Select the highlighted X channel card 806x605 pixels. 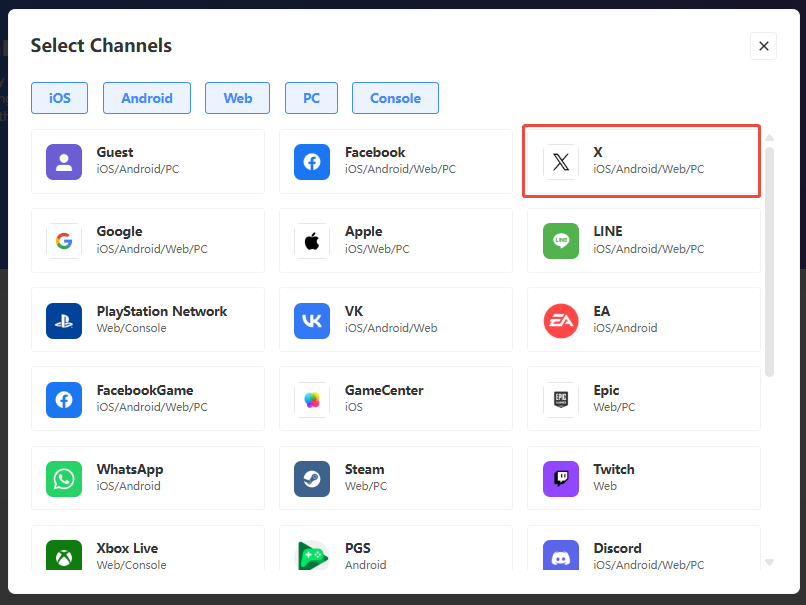click(642, 161)
